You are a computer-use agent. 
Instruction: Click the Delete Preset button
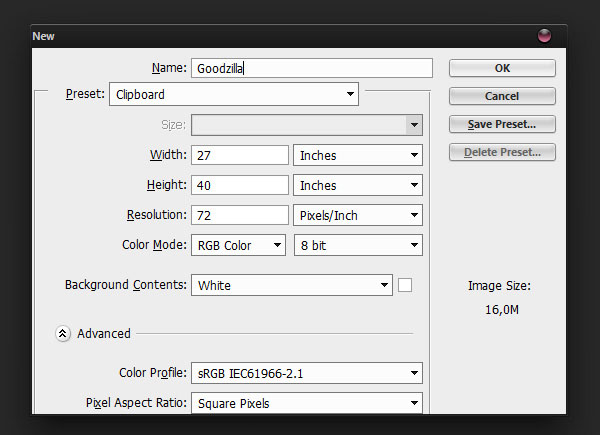[x=502, y=152]
